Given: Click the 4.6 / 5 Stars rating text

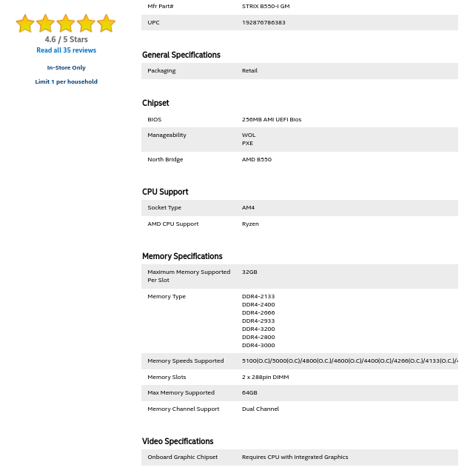Looking at the screenshot, I should point(66,39).
